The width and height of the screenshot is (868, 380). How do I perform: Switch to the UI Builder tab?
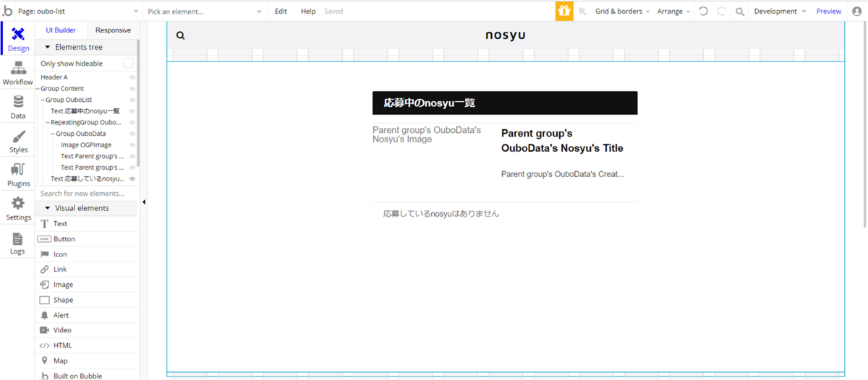(61, 30)
